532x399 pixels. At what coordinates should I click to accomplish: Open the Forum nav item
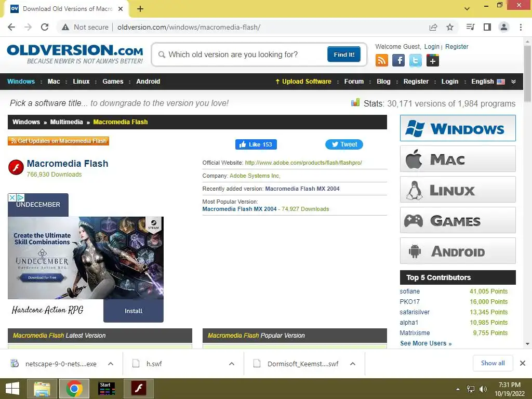coord(354,82)
